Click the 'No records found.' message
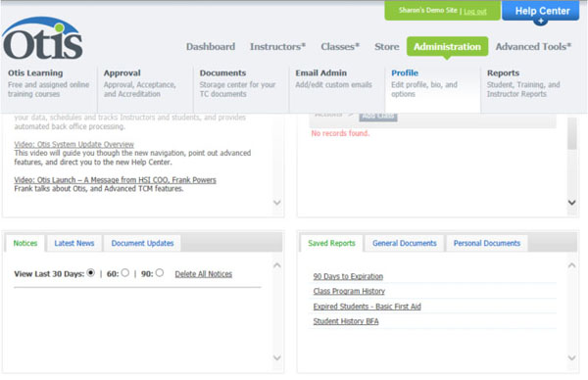The image size is (588, 380). 340,133
